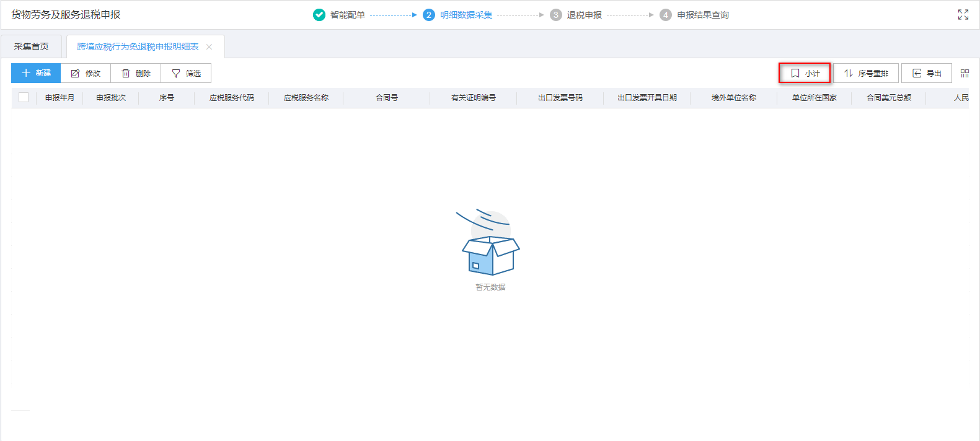This screenshot has height=441, width=980.
Task: Go to step 智能配单
Action: pos(347,15)
